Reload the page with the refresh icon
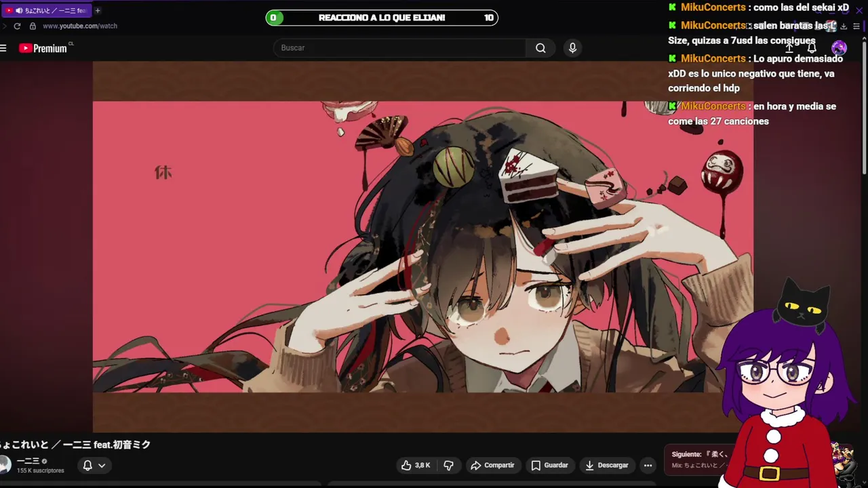The image size is (868, 488). (x=17, y=26)
